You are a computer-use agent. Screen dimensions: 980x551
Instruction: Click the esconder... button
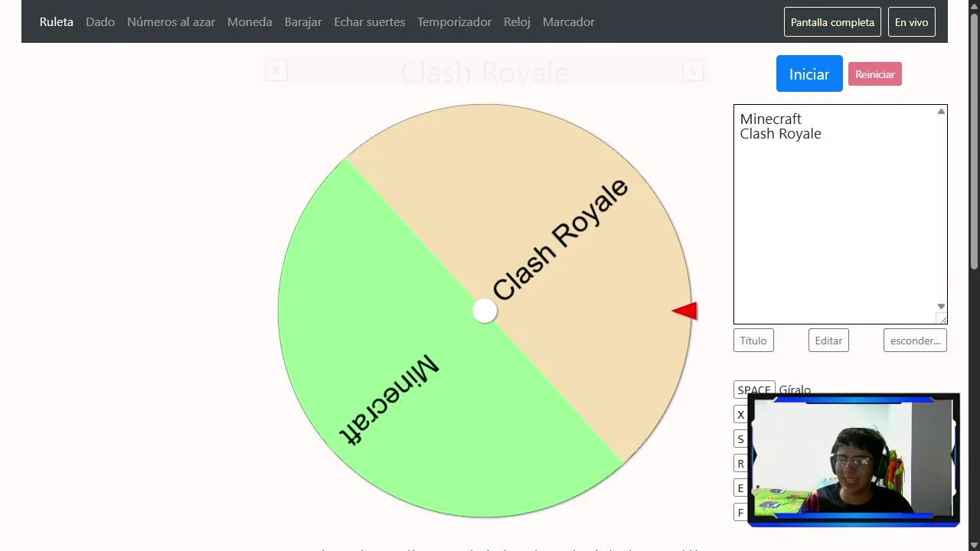[915, 341]
